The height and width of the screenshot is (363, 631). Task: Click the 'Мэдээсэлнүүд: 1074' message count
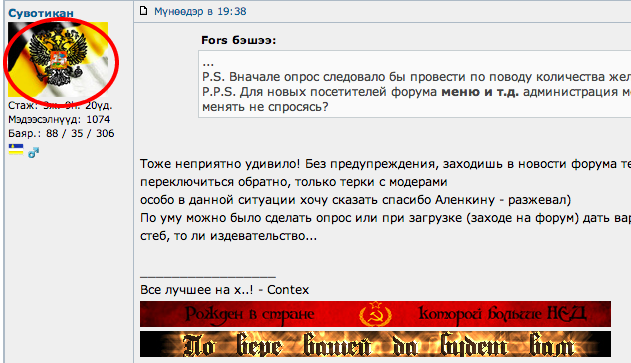point(59,120)
